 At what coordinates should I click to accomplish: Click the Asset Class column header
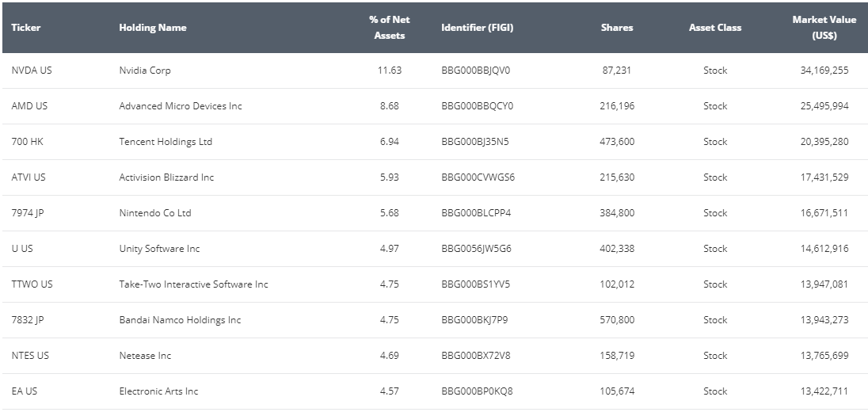[714, 27]
